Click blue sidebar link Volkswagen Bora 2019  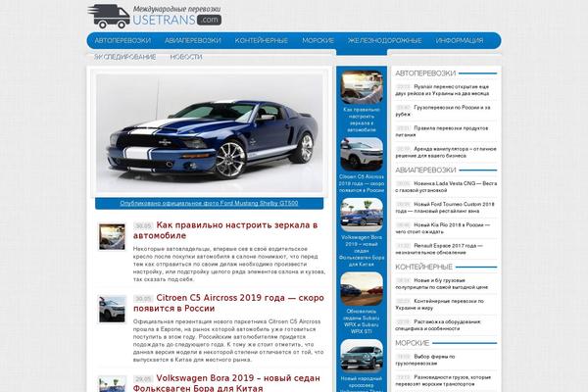(x=362, y=251)
